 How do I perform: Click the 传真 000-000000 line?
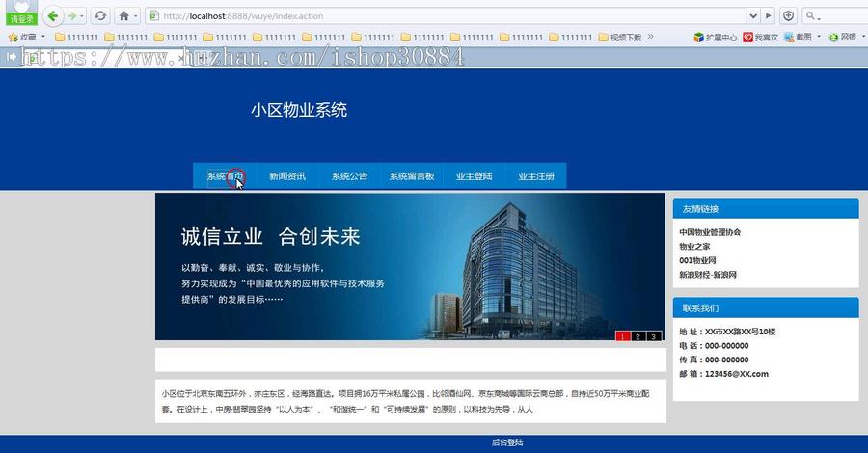click(714, 360)
